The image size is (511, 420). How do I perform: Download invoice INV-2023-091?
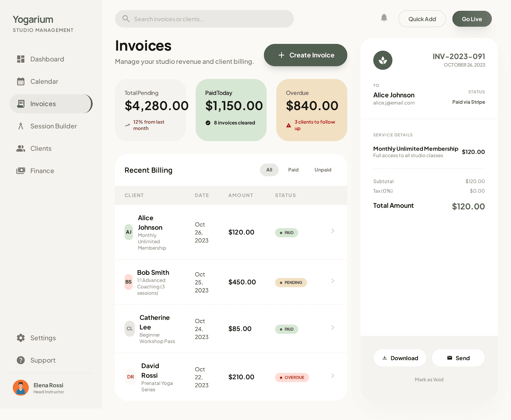400,358
